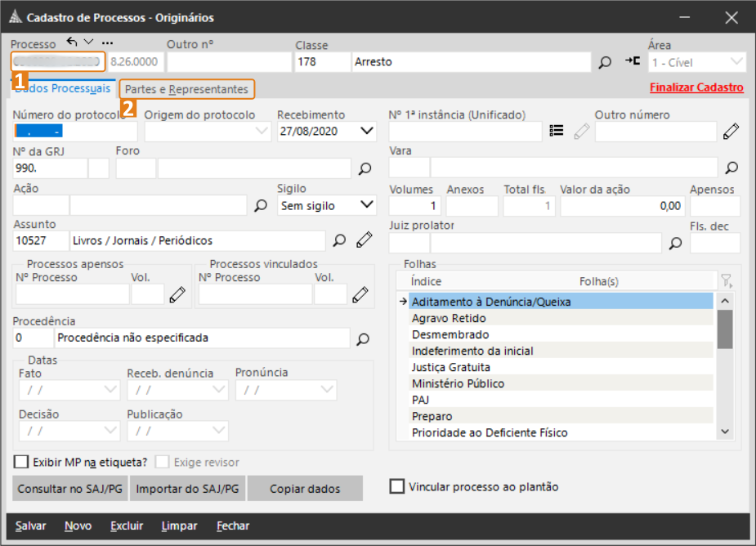Viewport: 756px width, 546px height.
Task: Select Indeferimento da inicial row
Action: [x=561, y=351]
